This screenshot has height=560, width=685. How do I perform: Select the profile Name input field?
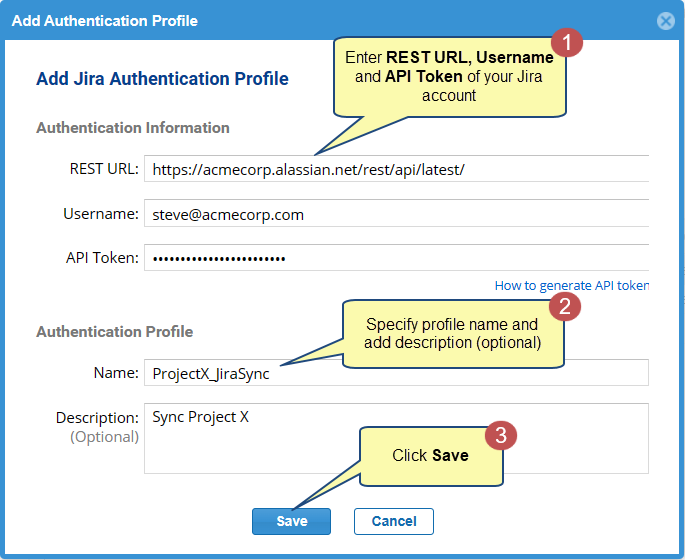point(396,373)
